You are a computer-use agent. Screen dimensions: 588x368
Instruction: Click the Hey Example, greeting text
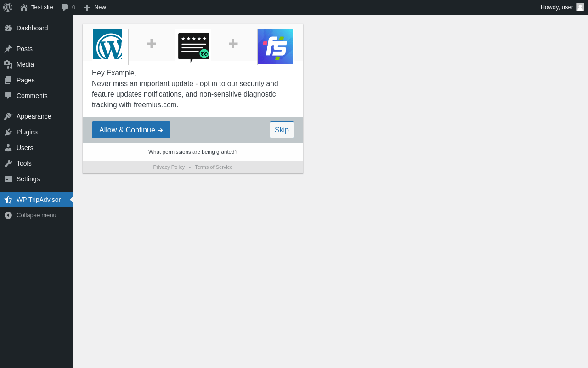click(114, 73)
